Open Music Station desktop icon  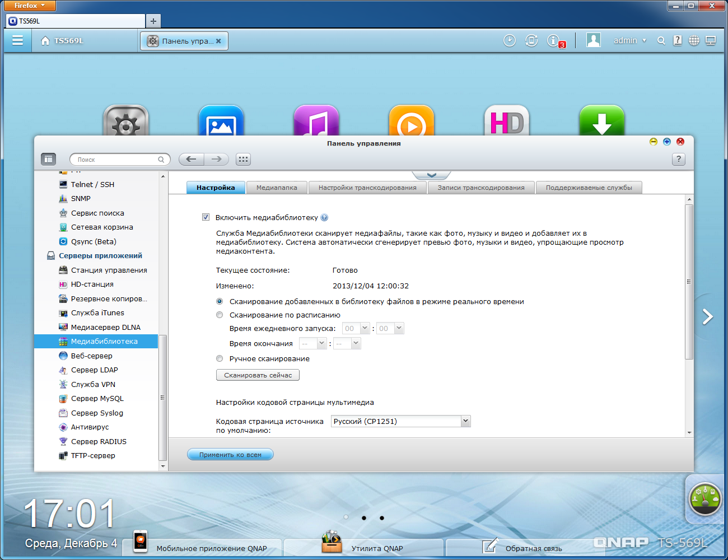coord(316,120)
